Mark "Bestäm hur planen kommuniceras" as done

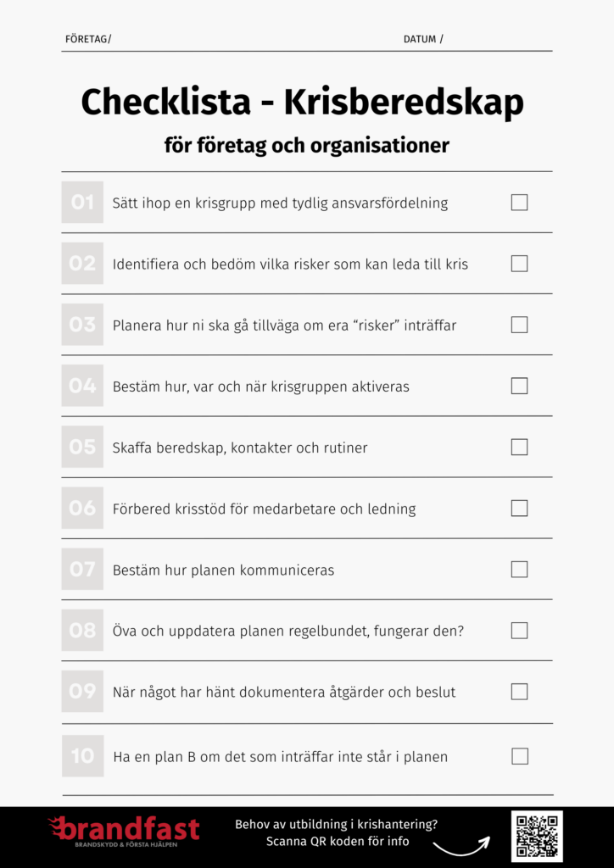click(x=519, y=569)
